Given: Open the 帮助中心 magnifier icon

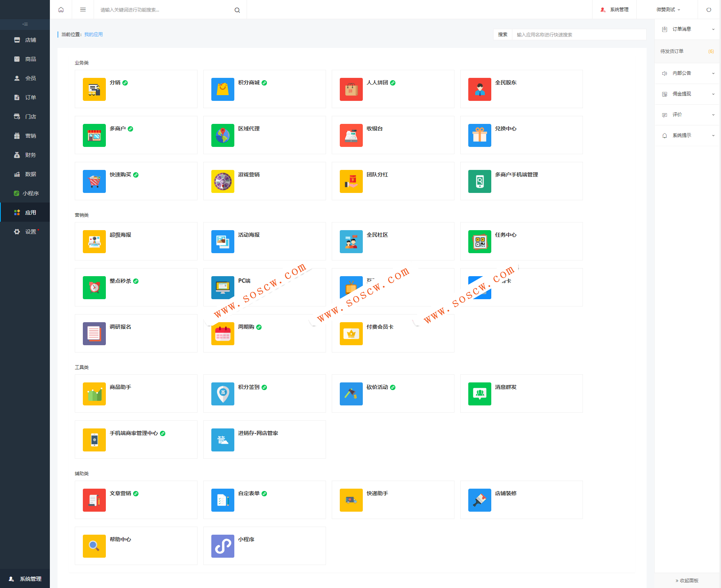Looking at the screenshot, I should click(x=94, y=546).
